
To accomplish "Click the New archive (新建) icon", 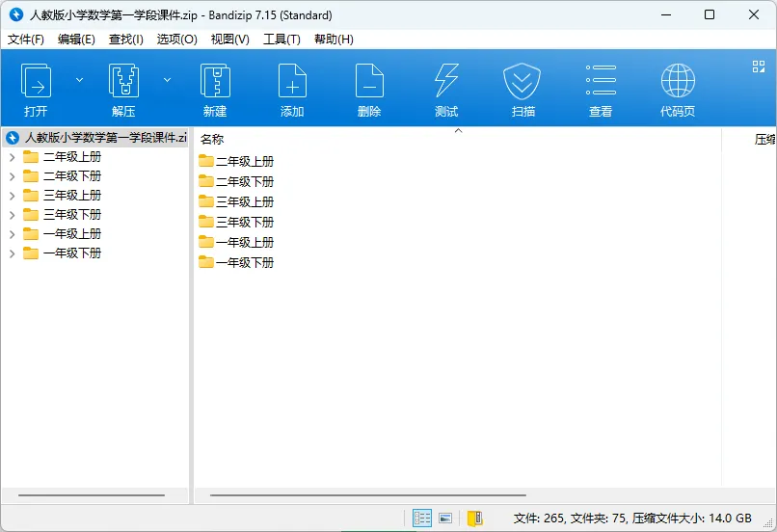I will click(215, 81).
